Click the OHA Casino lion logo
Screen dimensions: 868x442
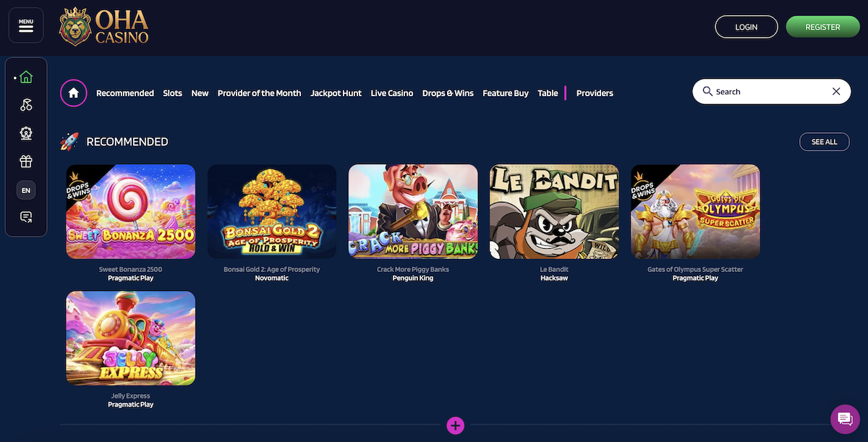point(104,26)
